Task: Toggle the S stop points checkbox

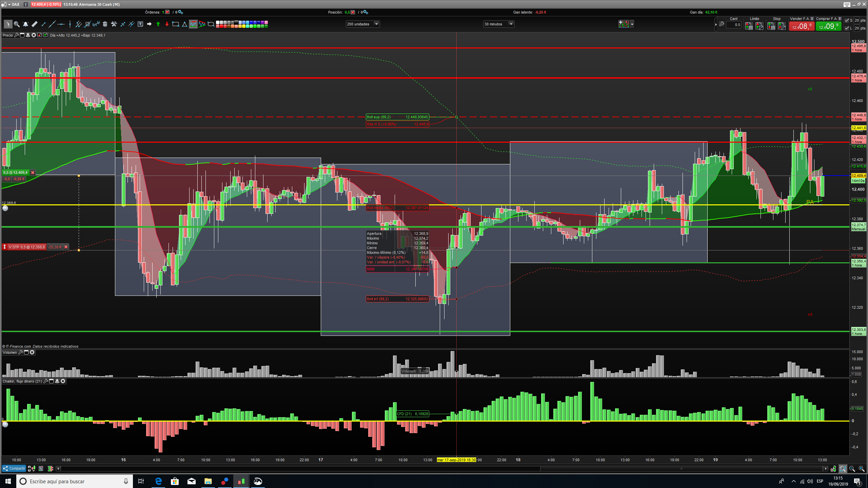Action: (847, 20)
